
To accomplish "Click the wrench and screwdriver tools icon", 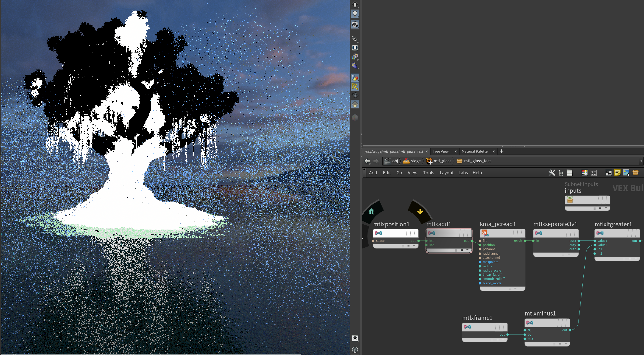I will (552, 173).
